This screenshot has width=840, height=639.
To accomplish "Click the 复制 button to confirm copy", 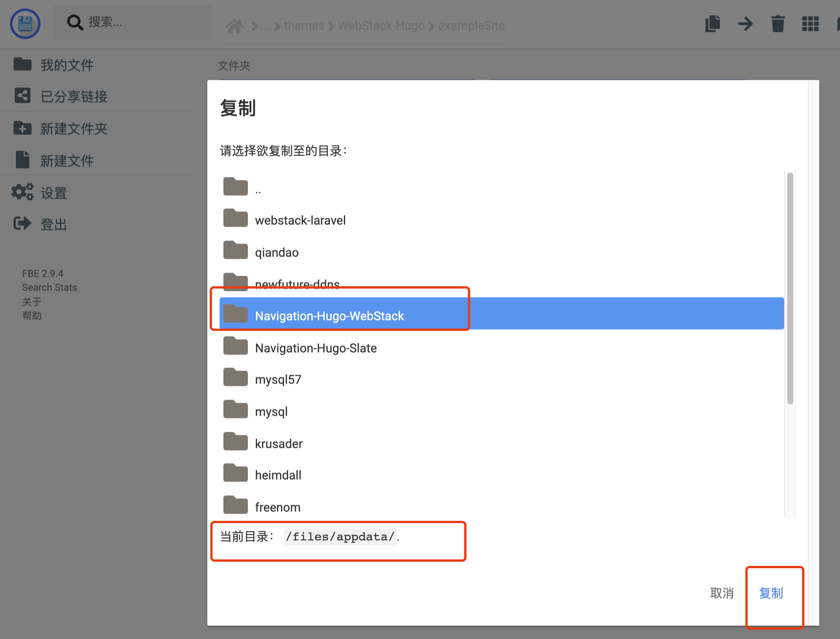I will coord(771,593).
